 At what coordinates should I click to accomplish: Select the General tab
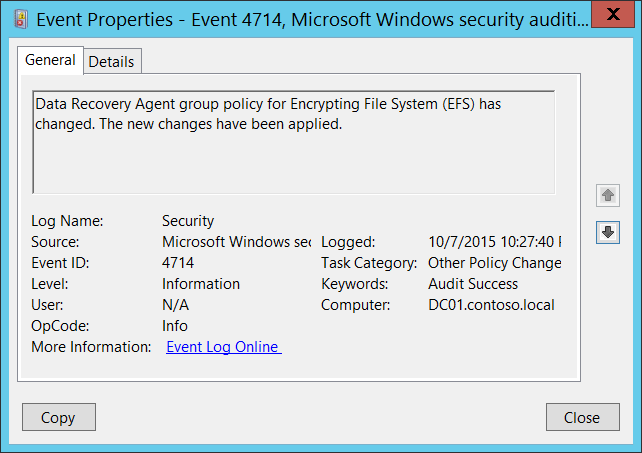[x=50, y=60]
